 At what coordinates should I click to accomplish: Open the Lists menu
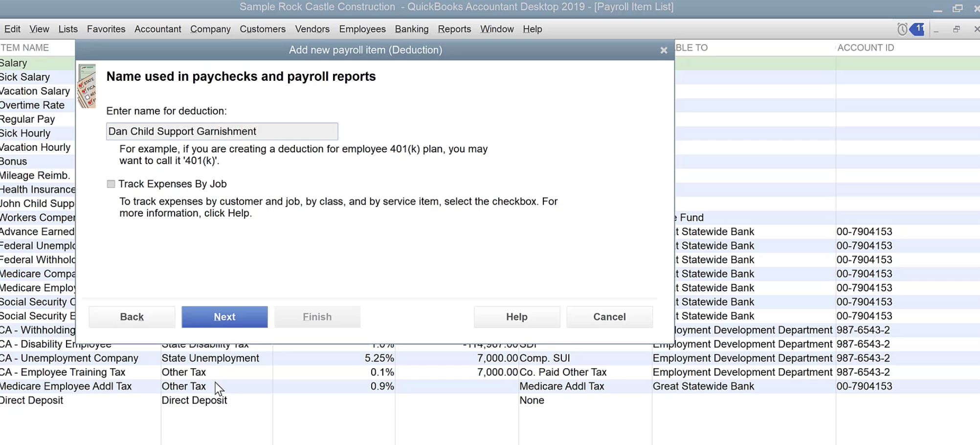[68, 29]
